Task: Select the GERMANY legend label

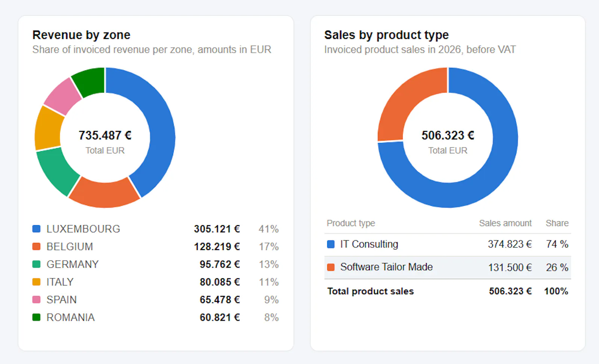Action: 73,264
